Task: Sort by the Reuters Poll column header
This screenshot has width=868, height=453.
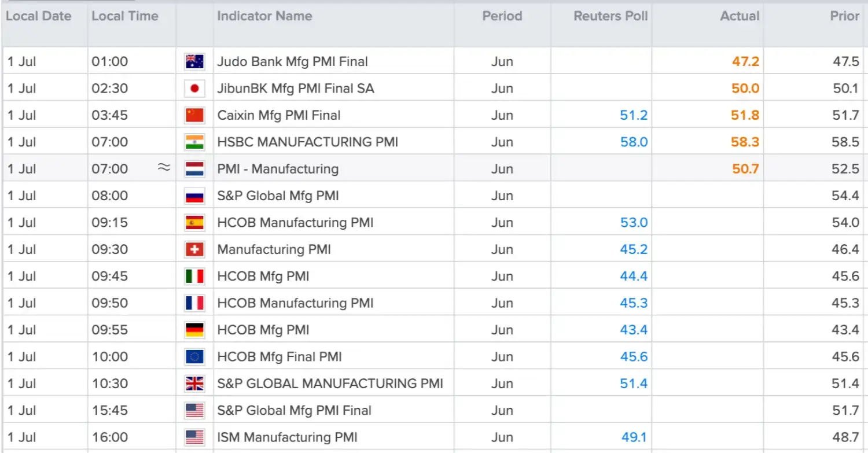Action: click(x=610, y=16)
